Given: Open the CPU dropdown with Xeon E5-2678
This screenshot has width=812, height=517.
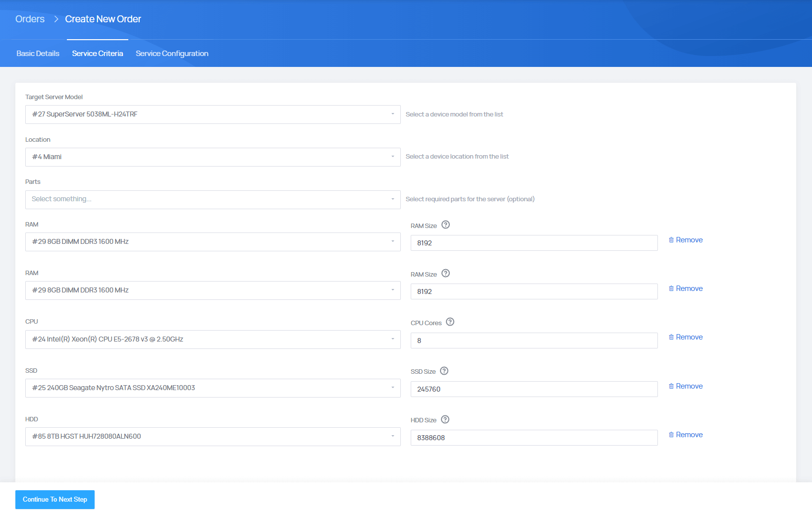Looking at the screenshot, I should [x=213, y=340].
